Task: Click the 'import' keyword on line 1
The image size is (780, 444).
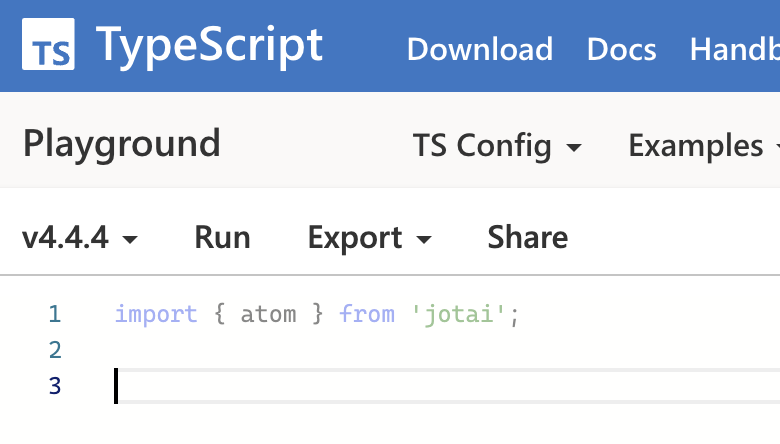Action: 156,314
